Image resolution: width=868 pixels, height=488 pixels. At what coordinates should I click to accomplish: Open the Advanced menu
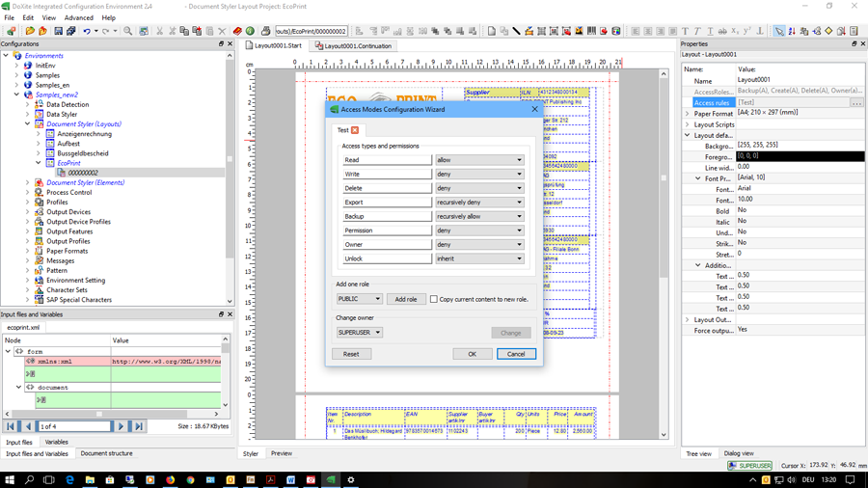coord(79,17)
